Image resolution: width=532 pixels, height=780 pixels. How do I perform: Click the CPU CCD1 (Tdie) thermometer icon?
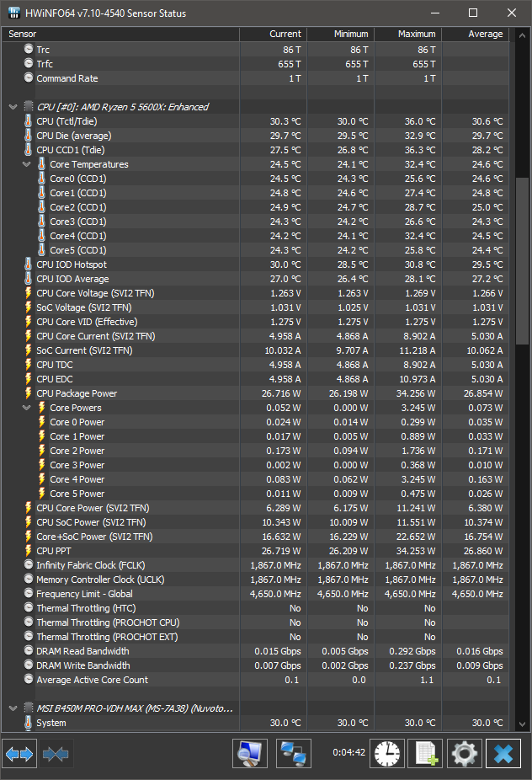(x=29, y=150)
